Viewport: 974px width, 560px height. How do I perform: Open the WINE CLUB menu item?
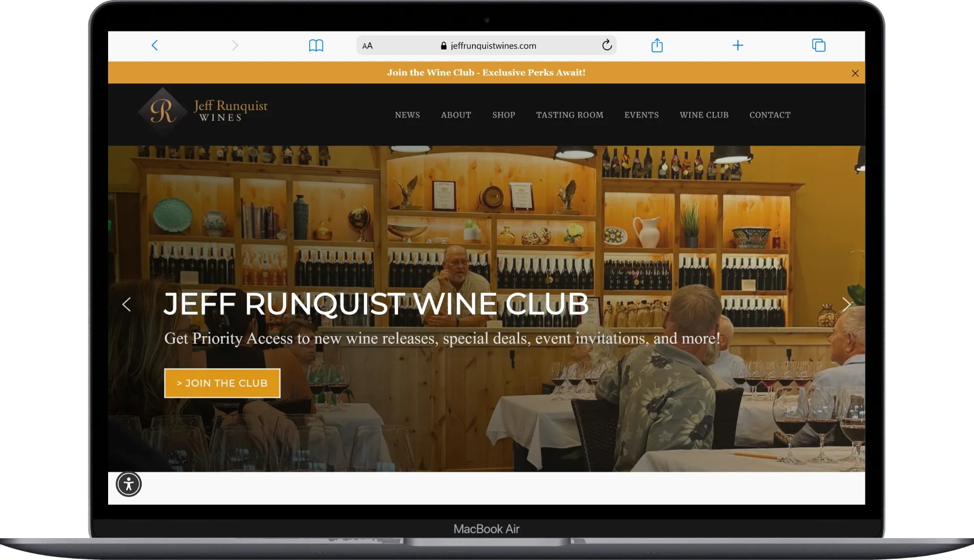click(x=704, y=115)
